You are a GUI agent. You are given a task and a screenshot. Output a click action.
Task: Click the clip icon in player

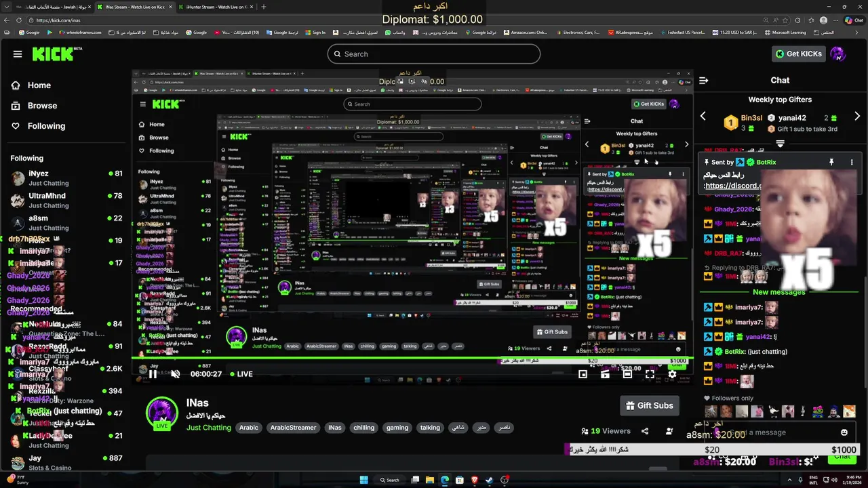pyautogui.click(x=605, y=374)
